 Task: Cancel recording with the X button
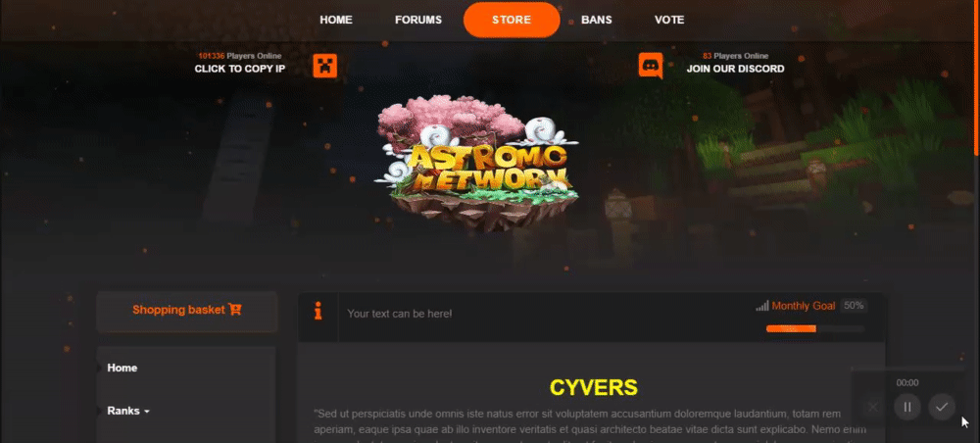click(873, 407)
